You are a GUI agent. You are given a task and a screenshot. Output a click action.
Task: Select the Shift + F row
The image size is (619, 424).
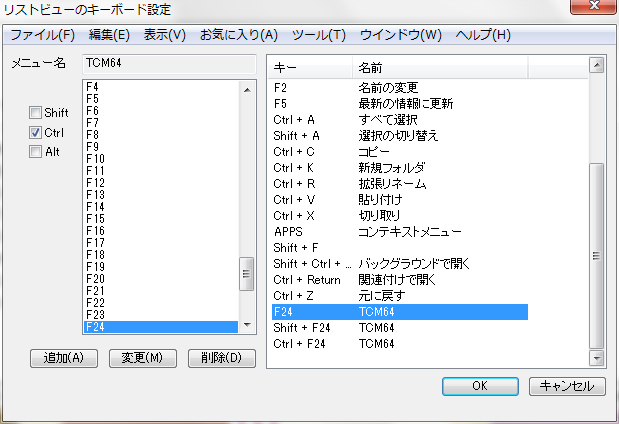tap(400, 248)
